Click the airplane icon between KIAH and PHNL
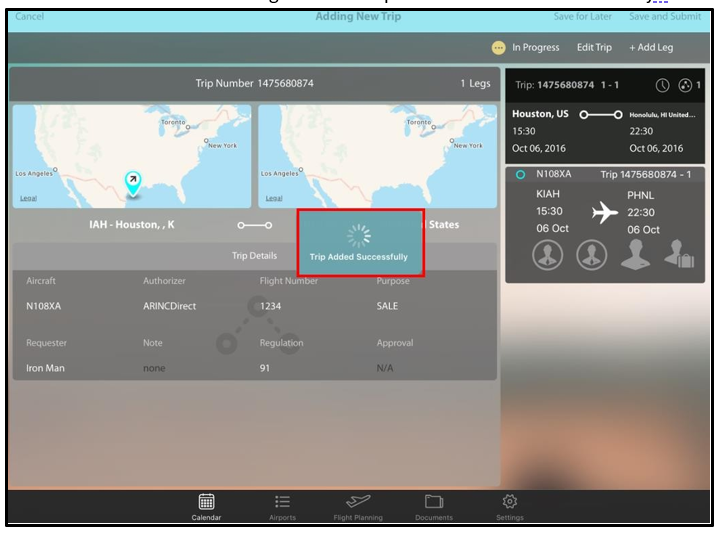The image size is (726, 545). 606,212
